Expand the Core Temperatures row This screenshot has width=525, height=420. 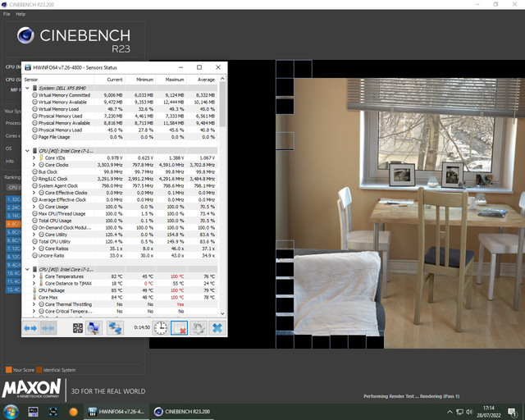pos(34,276)
